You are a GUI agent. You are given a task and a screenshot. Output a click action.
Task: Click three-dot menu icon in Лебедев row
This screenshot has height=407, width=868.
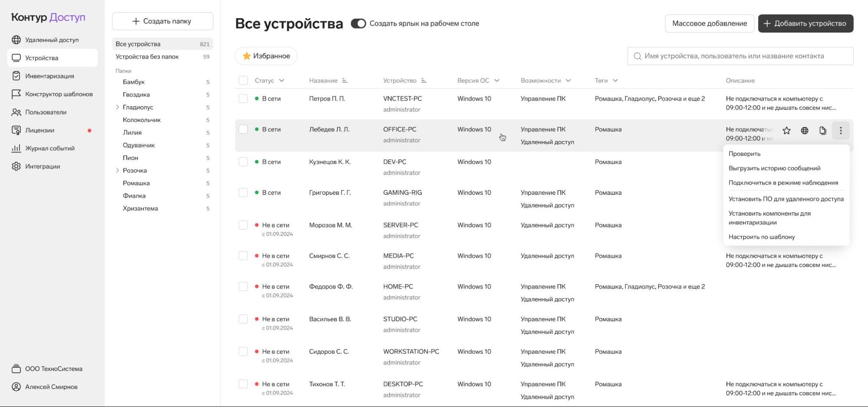coord(841,131)
